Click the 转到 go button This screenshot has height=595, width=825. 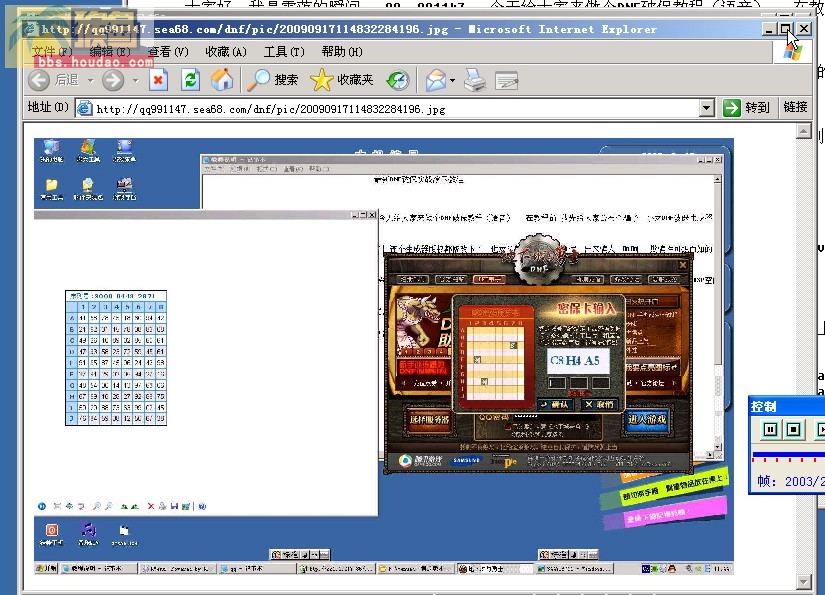pyautogui.click(x=747, y=108)
